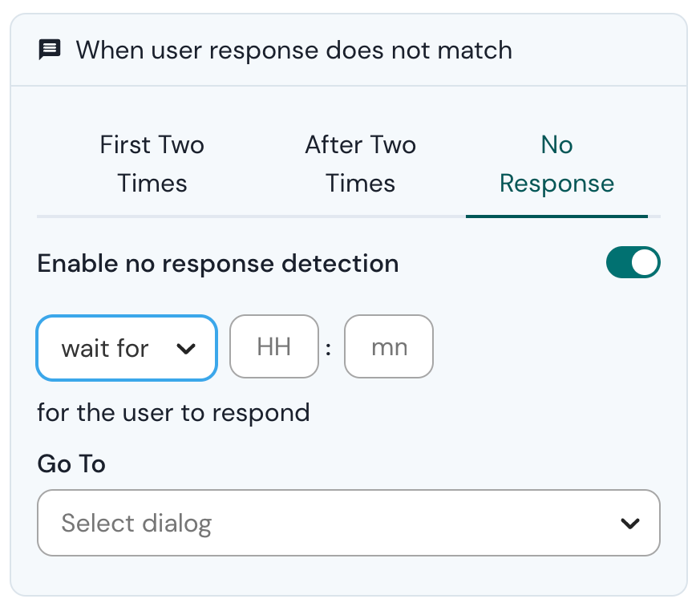Image resolution: width=700 pixels, height=607 pixels.
Task: Focus the HH hours input field
Action: click(274, 346)
